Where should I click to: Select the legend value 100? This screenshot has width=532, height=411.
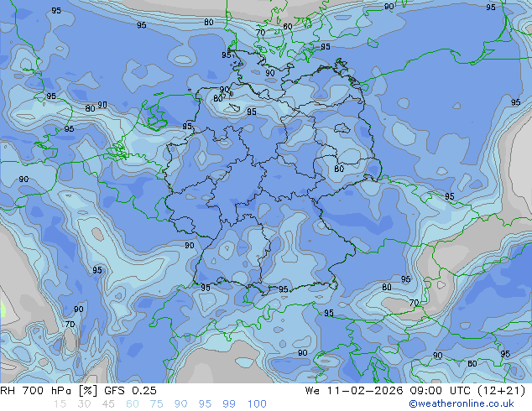[257, 404]
